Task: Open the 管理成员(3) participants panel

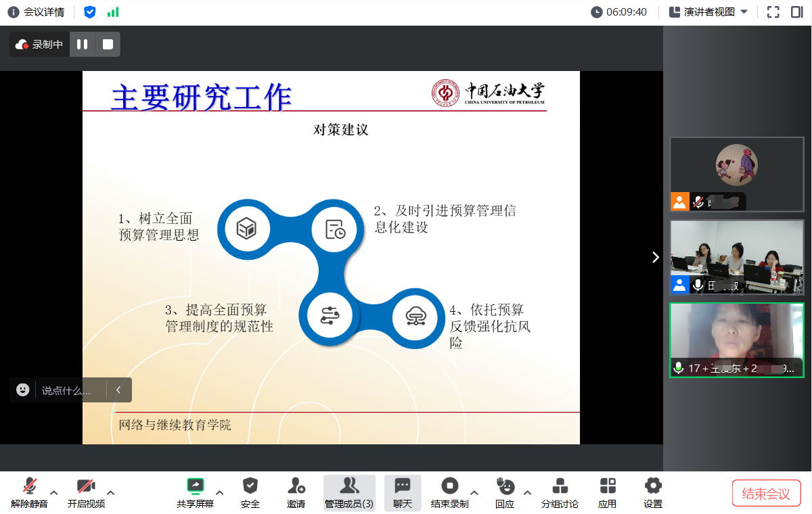Action: (x=349, y=492)
